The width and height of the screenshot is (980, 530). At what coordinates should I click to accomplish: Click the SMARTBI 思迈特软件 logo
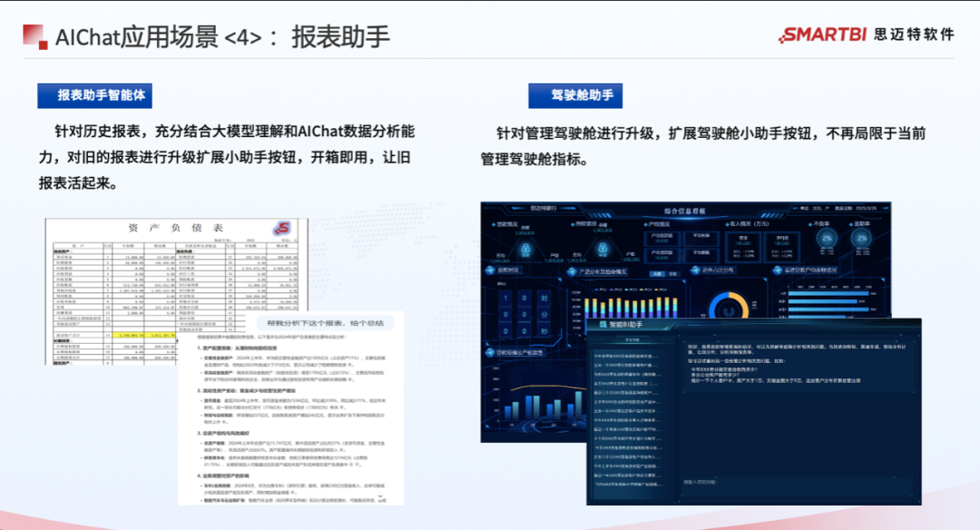pos(867,35)
